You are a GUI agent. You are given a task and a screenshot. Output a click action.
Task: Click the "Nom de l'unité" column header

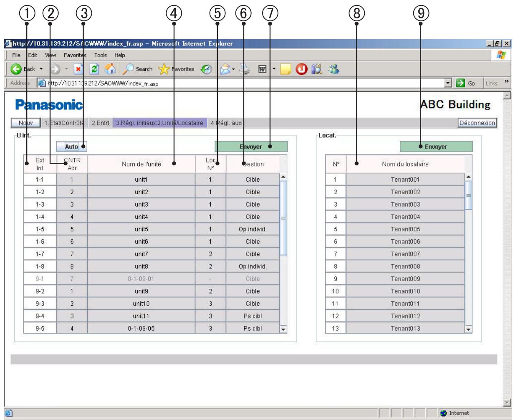pos(142,164)
